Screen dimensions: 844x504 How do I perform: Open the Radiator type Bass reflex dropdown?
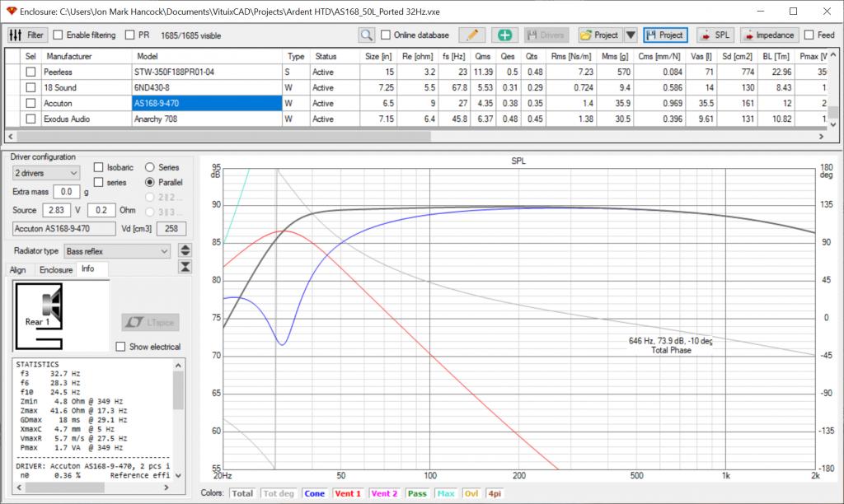(x=117, y=251)
